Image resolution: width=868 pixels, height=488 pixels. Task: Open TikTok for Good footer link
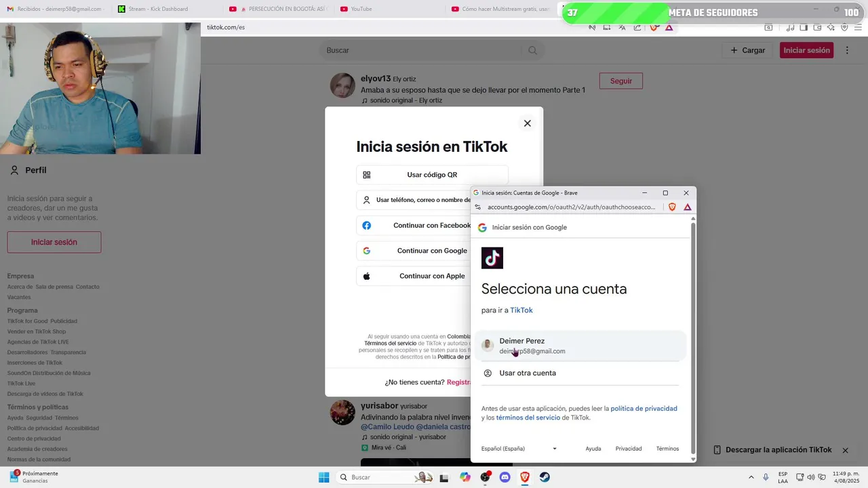27,321
